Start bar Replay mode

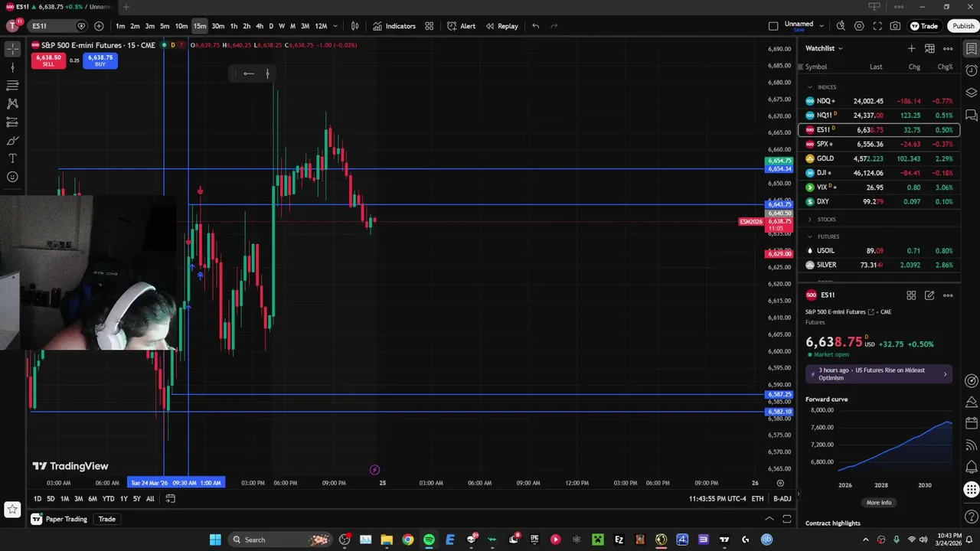coord(501,26)
